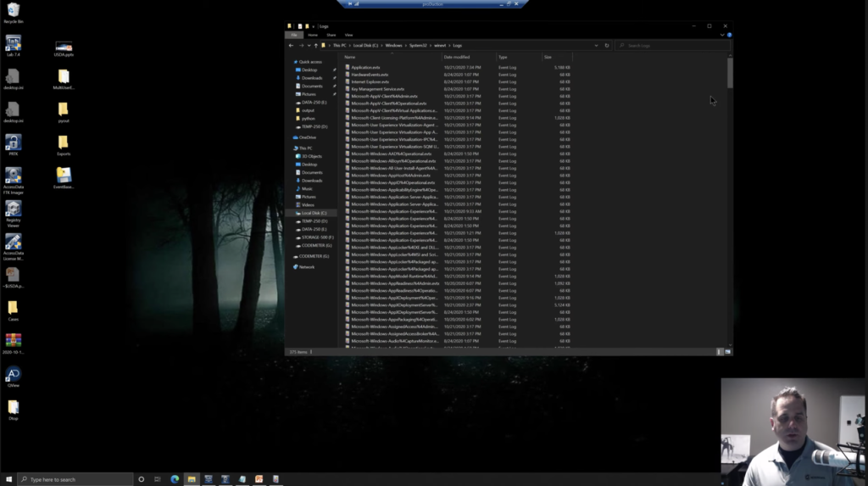Sort by Type column header

519,57
